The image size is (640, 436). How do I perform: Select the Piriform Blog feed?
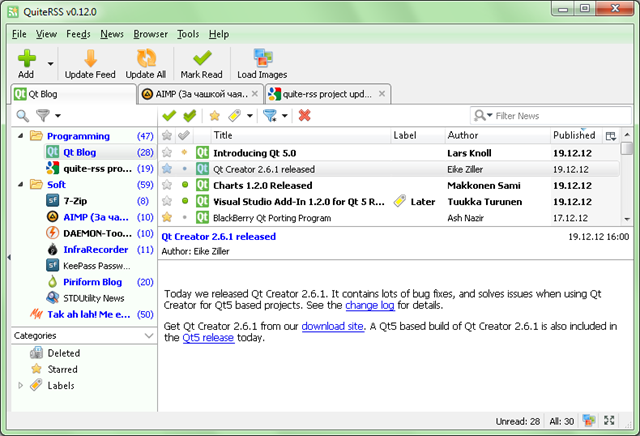point(99,282)
